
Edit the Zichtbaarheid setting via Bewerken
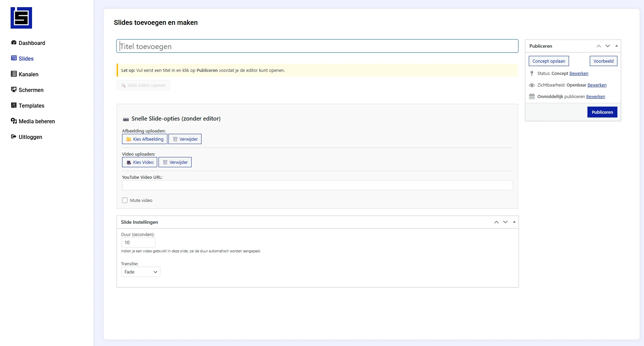tap(597, 85)
